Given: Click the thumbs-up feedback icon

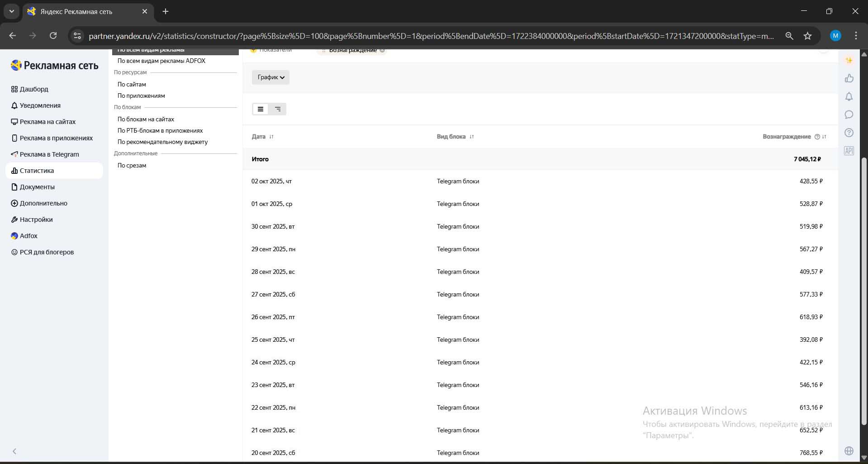Looking at the screenshot, I should click(x=849, y=78).
